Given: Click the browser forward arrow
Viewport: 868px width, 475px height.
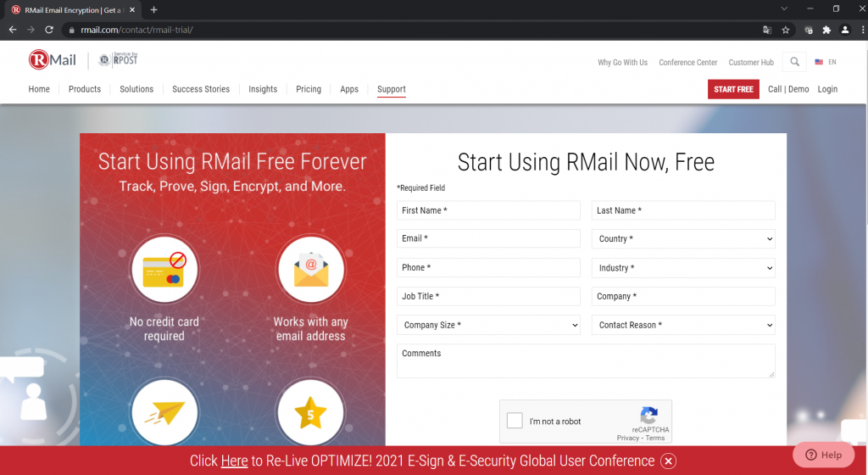Looking at the screenshot, I should click(31, 30).
